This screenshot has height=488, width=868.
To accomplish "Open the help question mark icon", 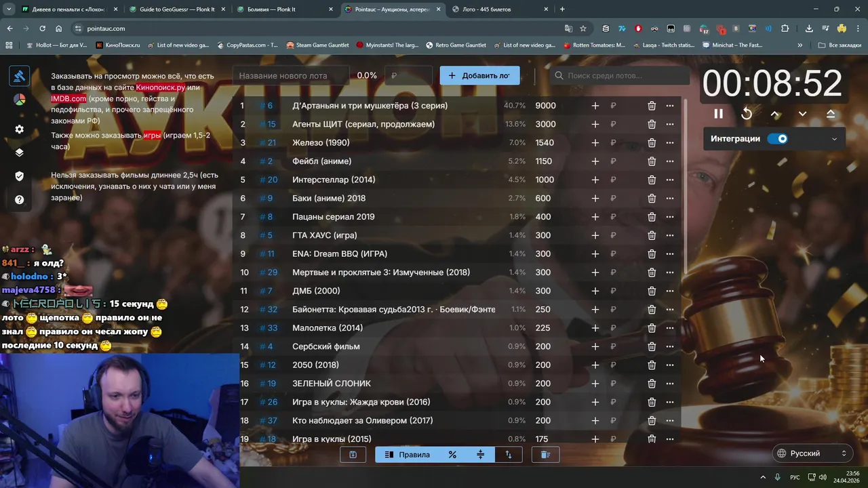I will tap(19, 200).
